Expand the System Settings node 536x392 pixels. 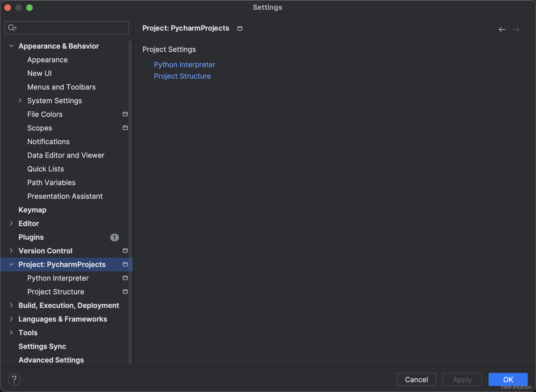(x=20, y=100)
